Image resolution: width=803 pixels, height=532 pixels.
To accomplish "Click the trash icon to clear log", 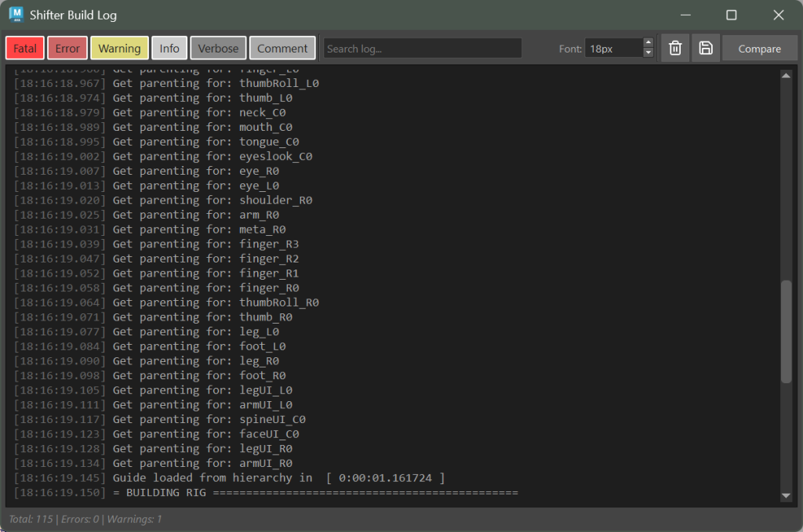I will click(x=674, y=49).
